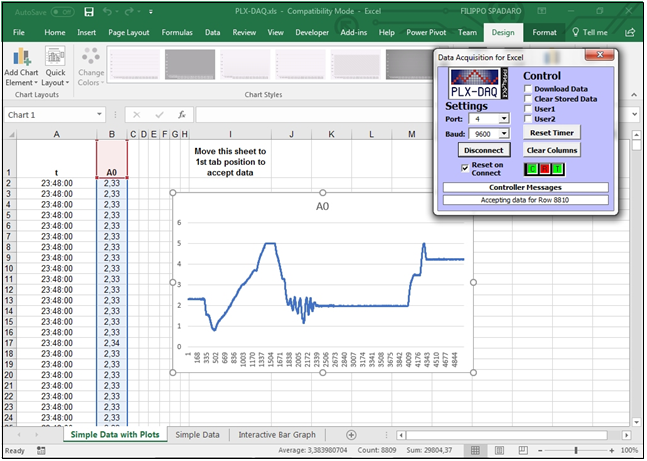The image size is (647, 461).
Task: Open the Formulas ribbon tab
Action: [177, 32]
